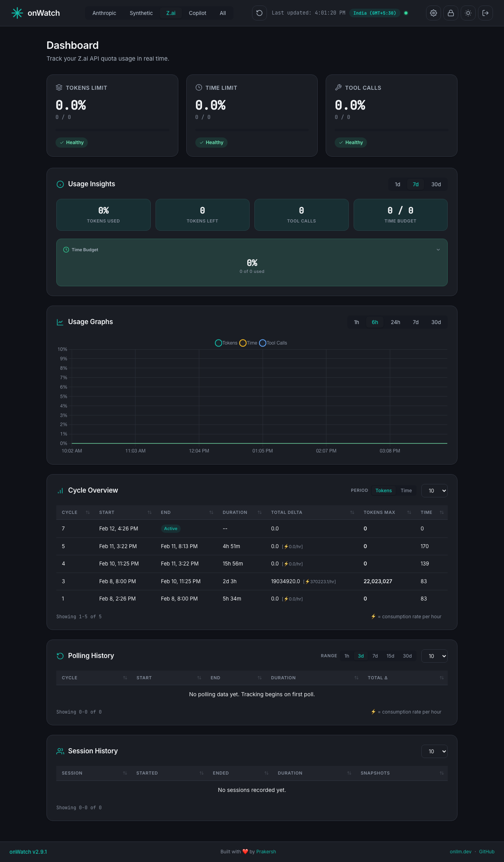This screenshot has height=862, width=504.
Task: Click the Cycle Overview bars icon
Action: point(60,491)
